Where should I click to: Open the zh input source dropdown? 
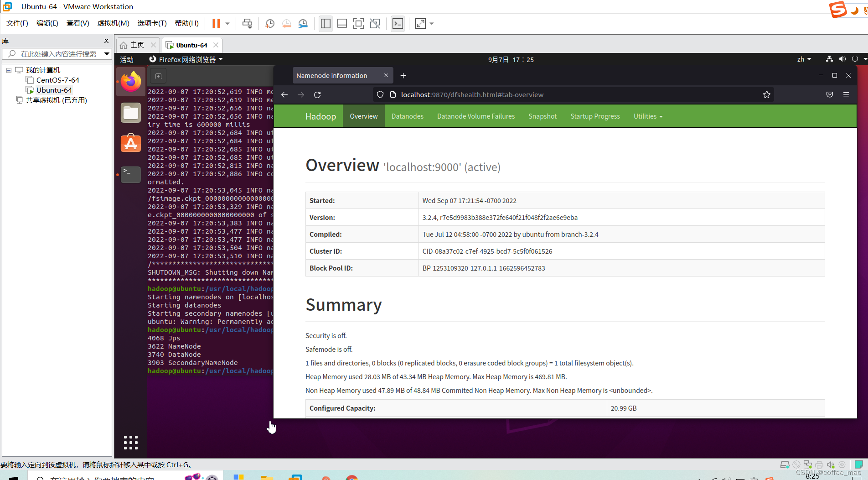804,60
